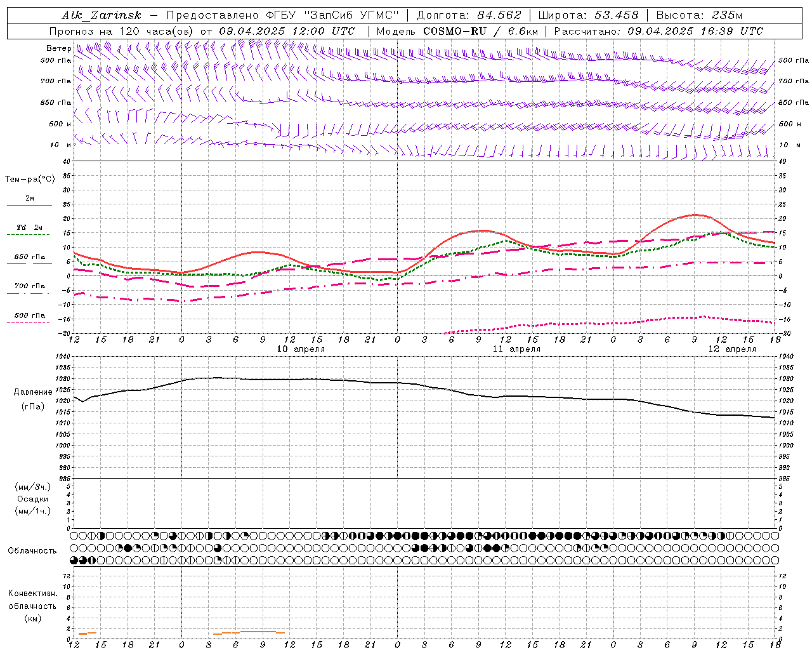Click the latitude value Широта: 53.458
Viewport: 812px width, 650px height.
(x=588, y=15)
